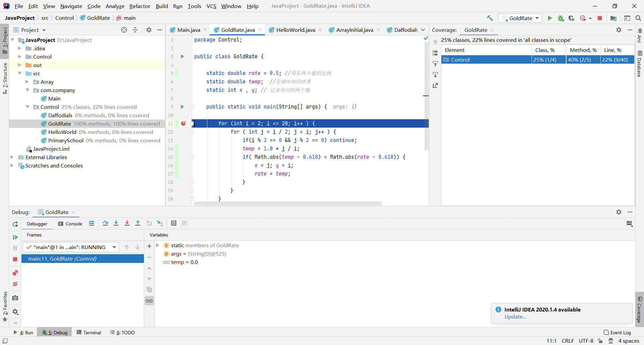Click the 6: TODO tool window button
Image resolution: width=644 pixels, height=345 pixels.
tap(122, 332)
